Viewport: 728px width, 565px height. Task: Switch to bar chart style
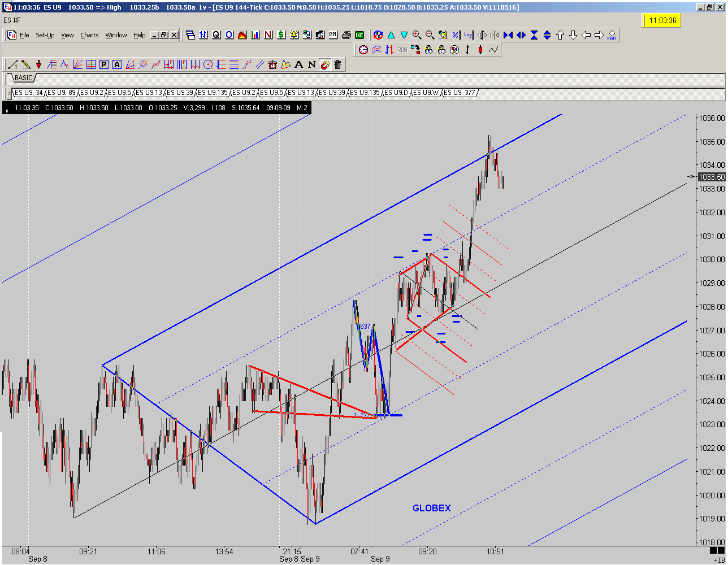tap(467, 49)
